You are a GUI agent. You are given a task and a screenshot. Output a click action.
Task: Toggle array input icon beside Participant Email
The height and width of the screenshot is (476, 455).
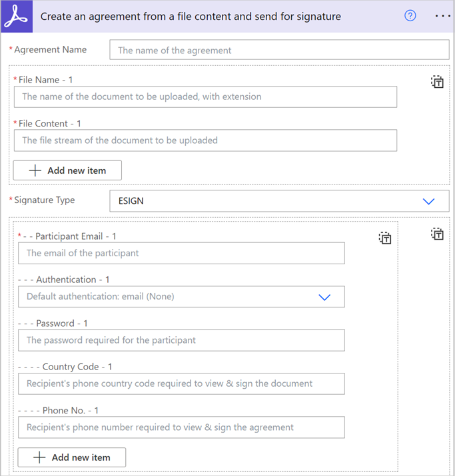click(x=385, y=238)
